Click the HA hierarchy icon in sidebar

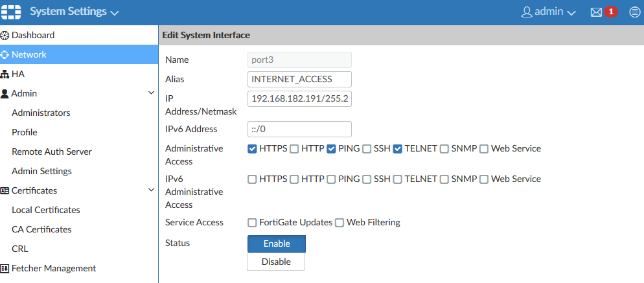(x=5, y=74)
